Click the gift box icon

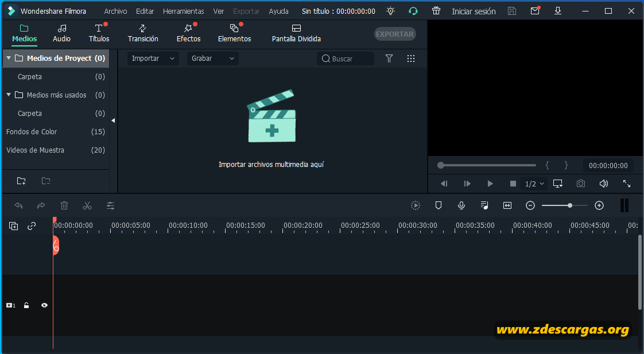tap(436, 11)
